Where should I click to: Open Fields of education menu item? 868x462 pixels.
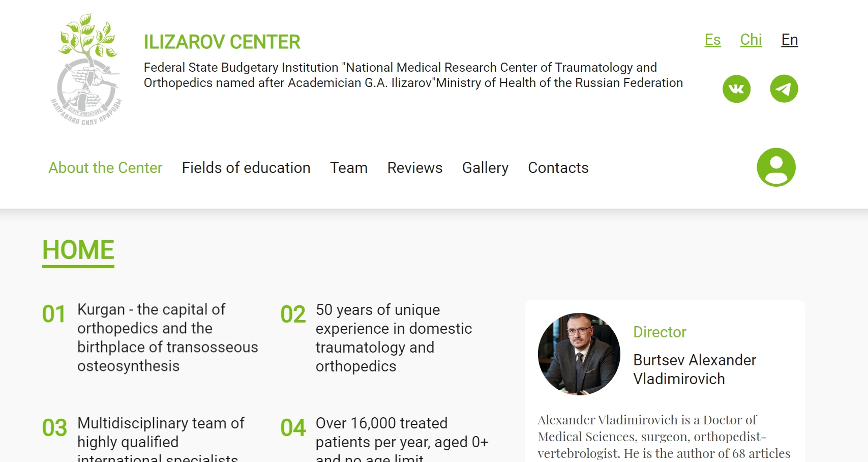point(246,168)
